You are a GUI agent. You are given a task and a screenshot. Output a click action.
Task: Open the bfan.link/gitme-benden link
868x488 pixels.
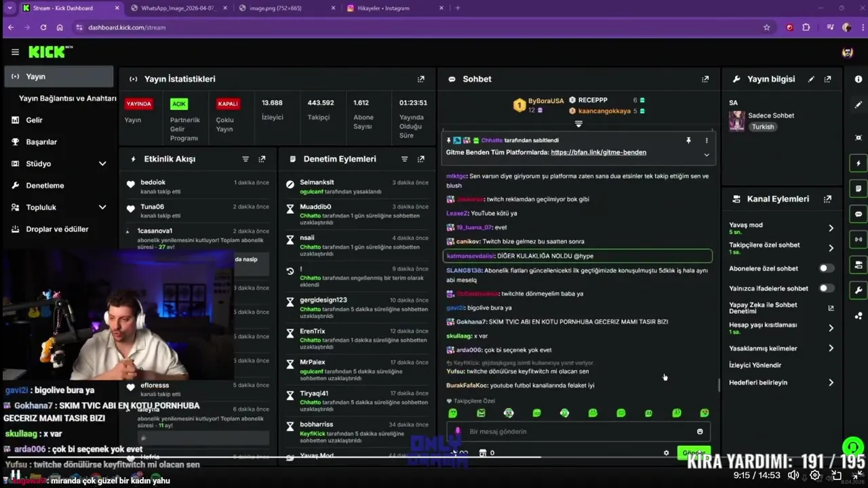[x=598, y=152]
